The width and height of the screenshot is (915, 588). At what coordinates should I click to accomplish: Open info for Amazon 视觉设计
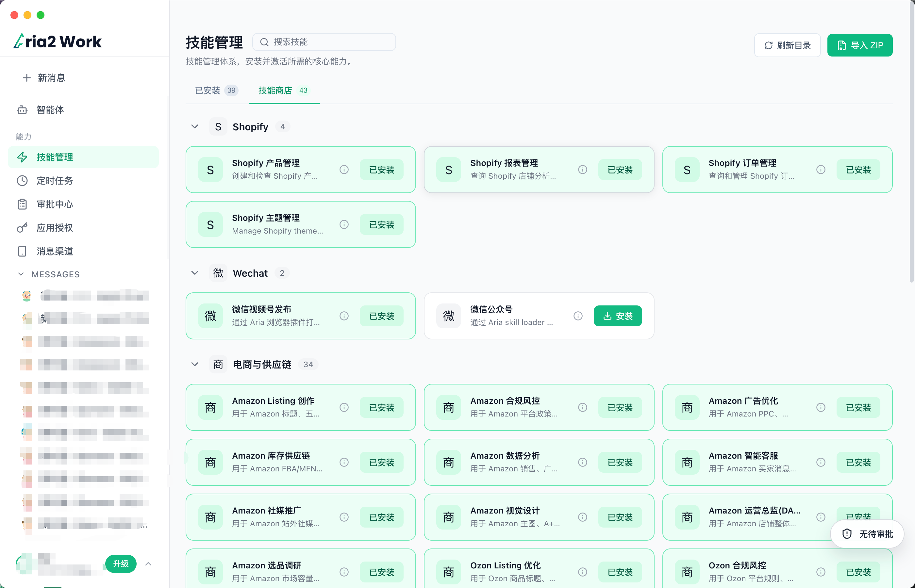coord(582,517)
